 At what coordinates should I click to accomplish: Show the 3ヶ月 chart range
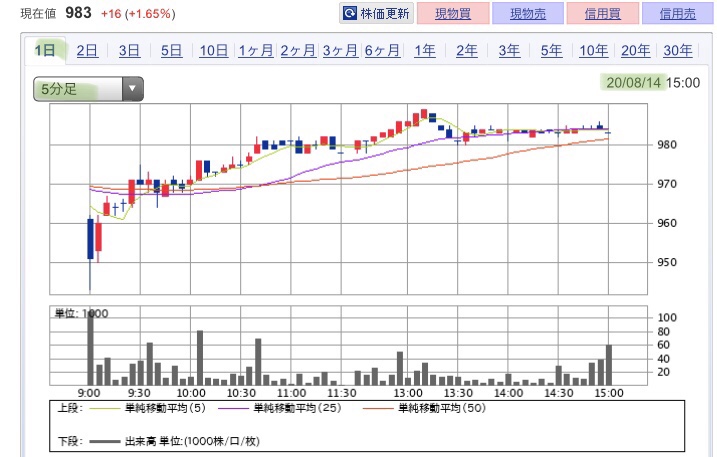[340, 50]
